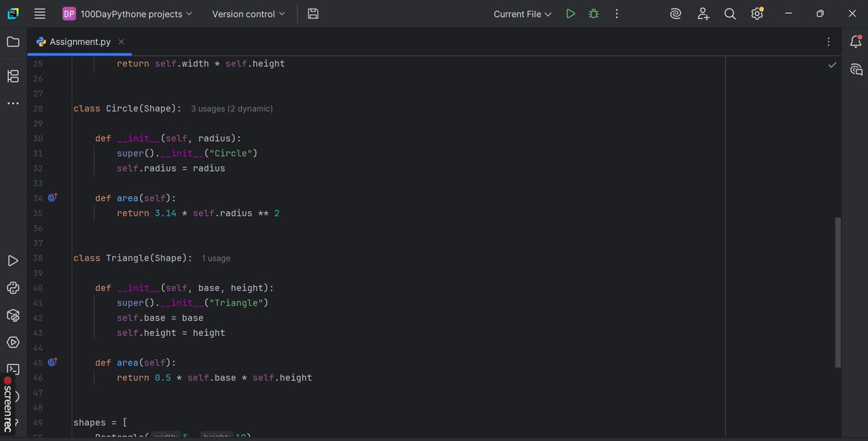Click the PyCharm logo icon
The image size is (868, 441).
coord(13,14)
